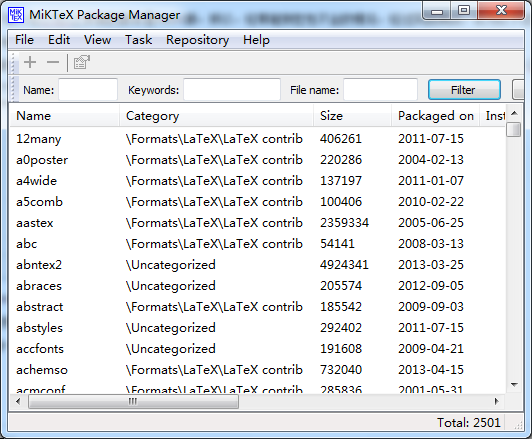The height and width of the screenshot is (439, 532).
Task: Open the View menu
Action: point(97,40)
